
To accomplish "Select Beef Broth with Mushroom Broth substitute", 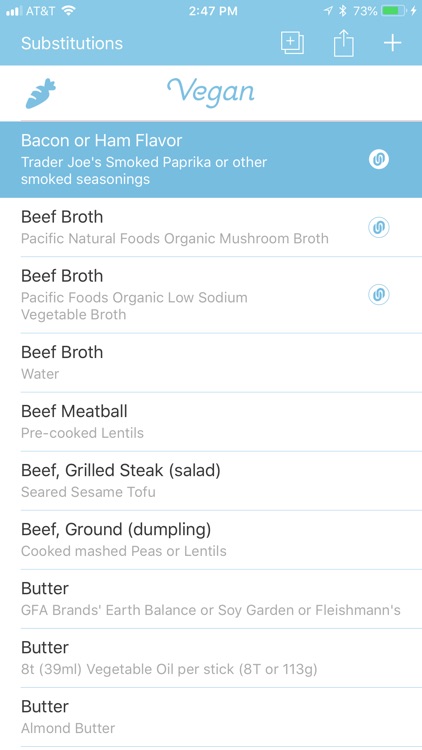I will click(x=211, y=227).
